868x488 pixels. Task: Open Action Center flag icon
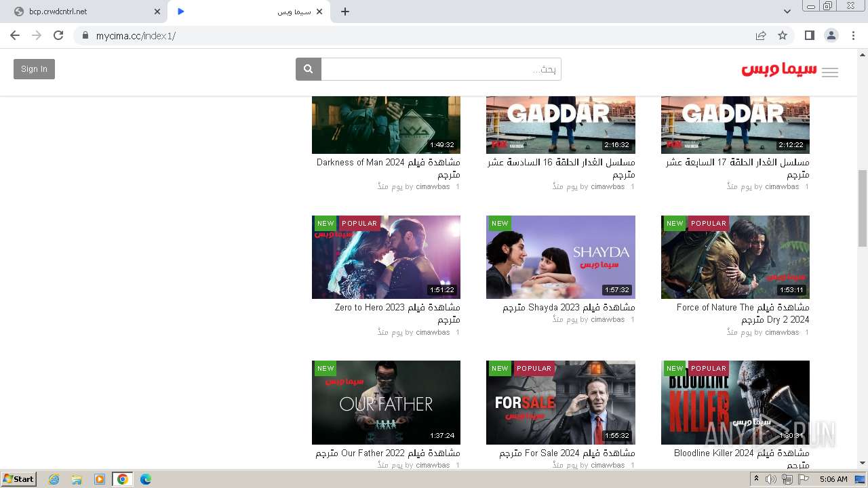(804, 479)
